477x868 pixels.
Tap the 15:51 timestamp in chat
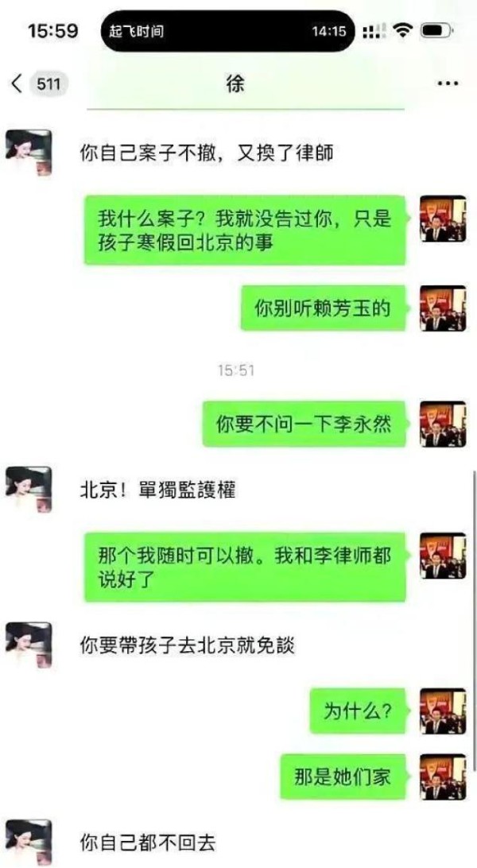pyautogui.click(x=236, y=370)
